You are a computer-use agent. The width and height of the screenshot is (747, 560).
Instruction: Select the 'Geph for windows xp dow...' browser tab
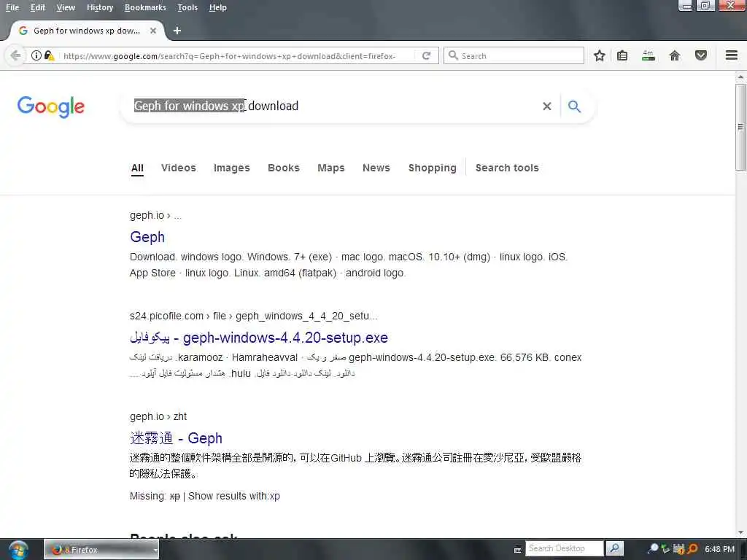click(88, 31)
